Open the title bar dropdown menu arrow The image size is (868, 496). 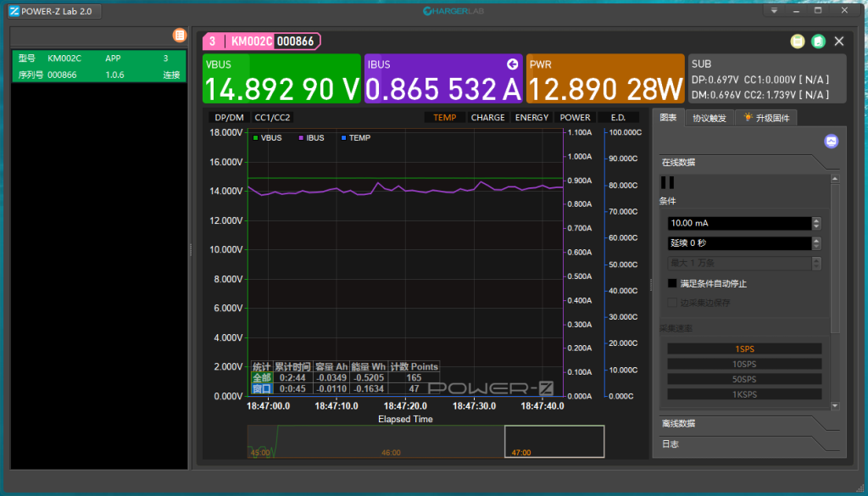click(x=775, y=10)
